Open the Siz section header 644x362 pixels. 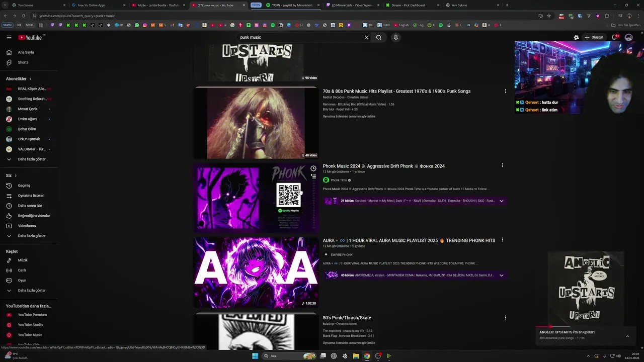(x=11, y=175)
